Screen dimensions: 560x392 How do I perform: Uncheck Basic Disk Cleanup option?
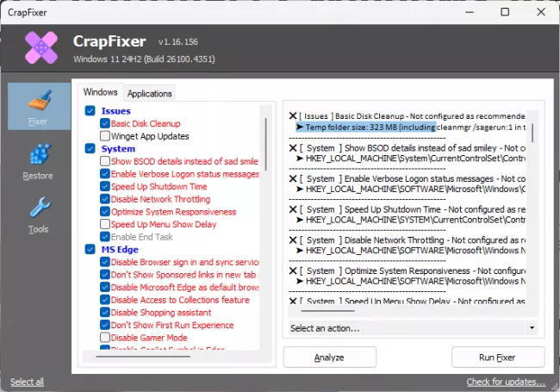click(x=104, y=124)
